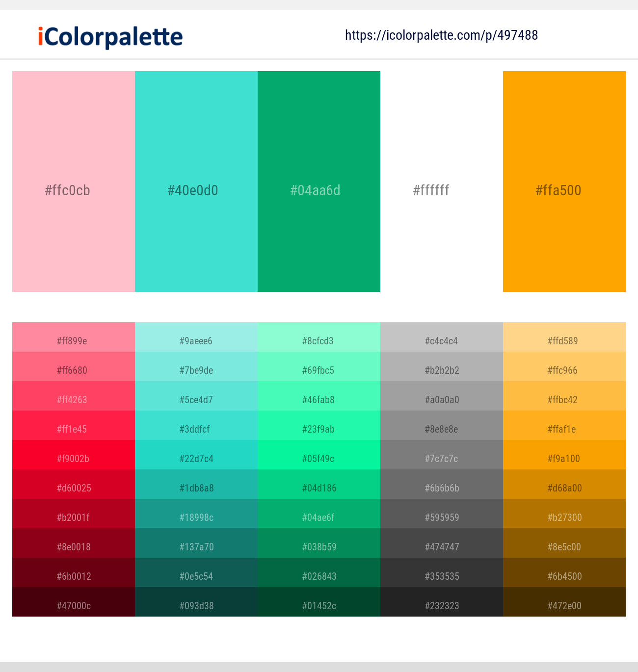Select the #f9a100 amber shade

pyautogui.click(x=564, y=459)
